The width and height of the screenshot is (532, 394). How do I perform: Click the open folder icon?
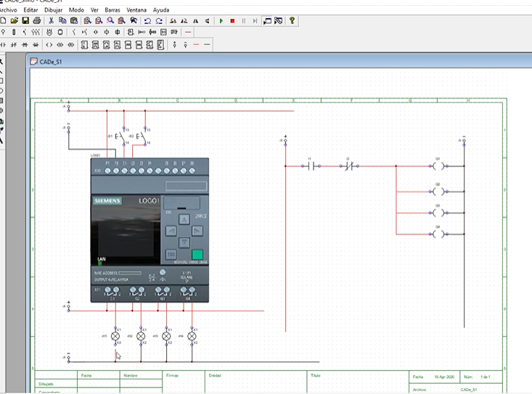15,21
